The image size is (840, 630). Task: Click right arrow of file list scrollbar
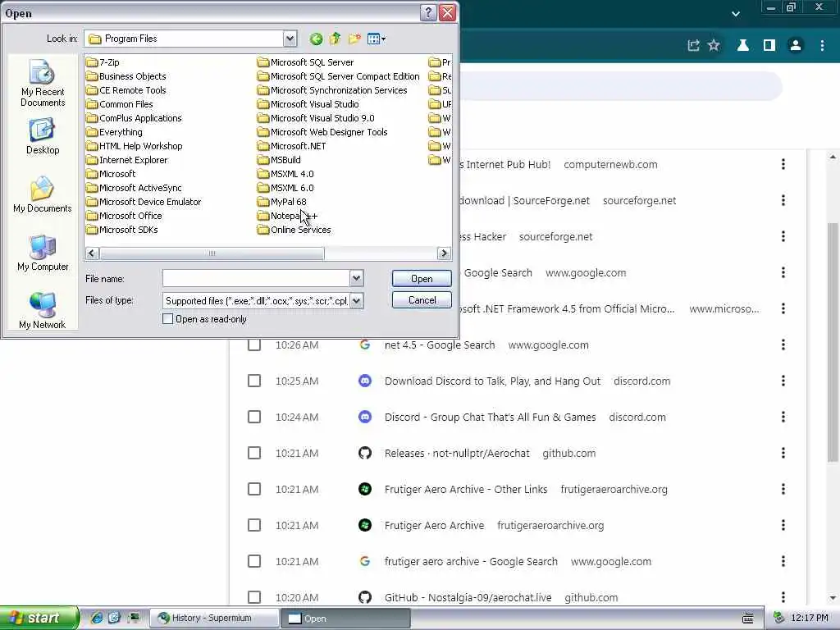point(444,253)
